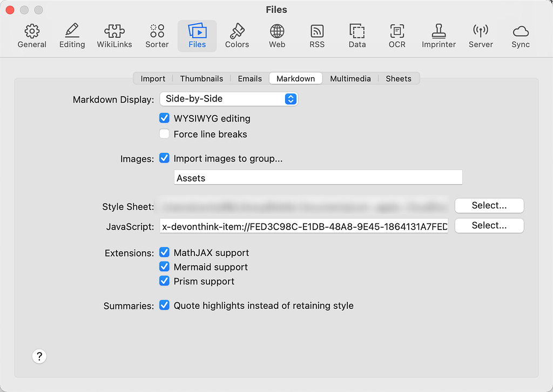
Task: Switch to the Multimedia tab
Action: click(x=350, y=78)
